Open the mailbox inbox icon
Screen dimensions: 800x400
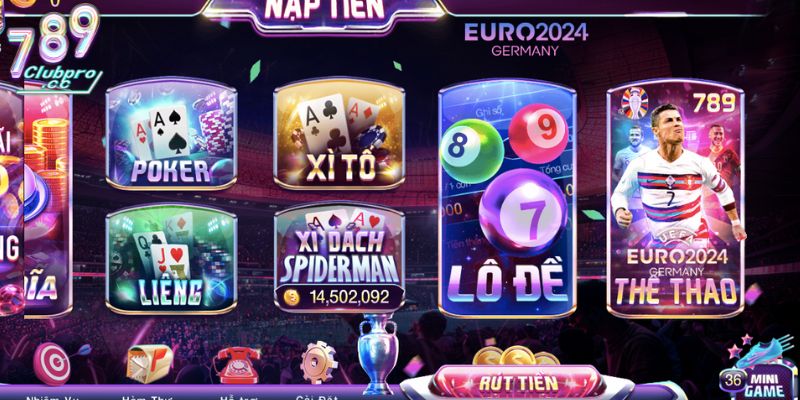pyautogui.click(x=149, y=364)
